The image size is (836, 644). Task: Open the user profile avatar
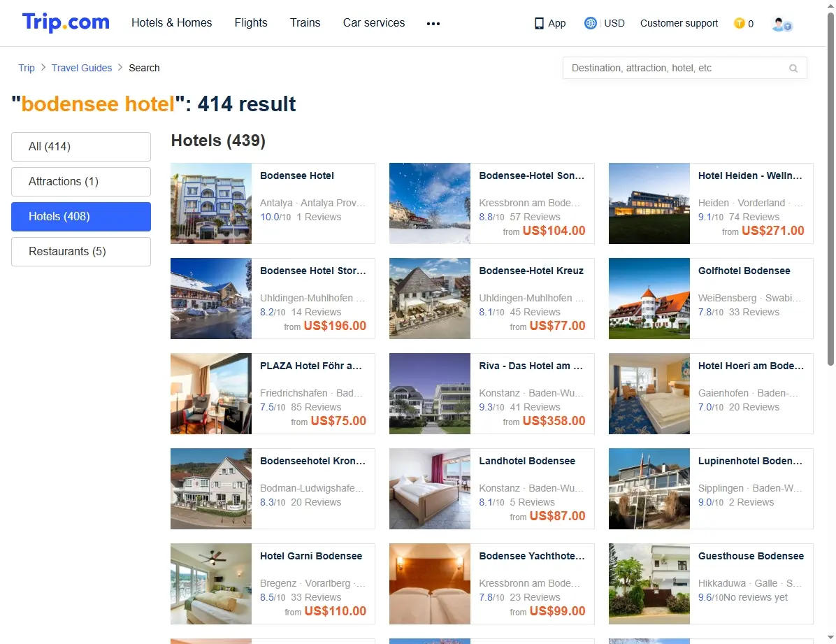pos(781,24)
